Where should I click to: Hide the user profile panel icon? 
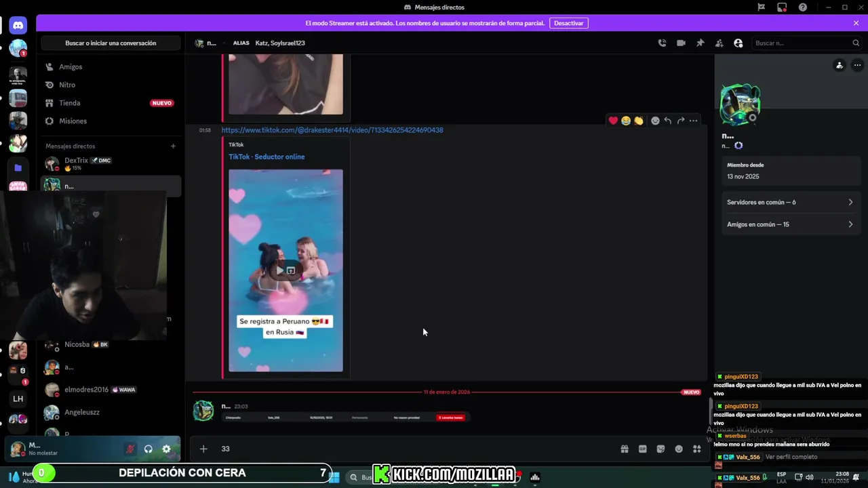coord(738,43)
